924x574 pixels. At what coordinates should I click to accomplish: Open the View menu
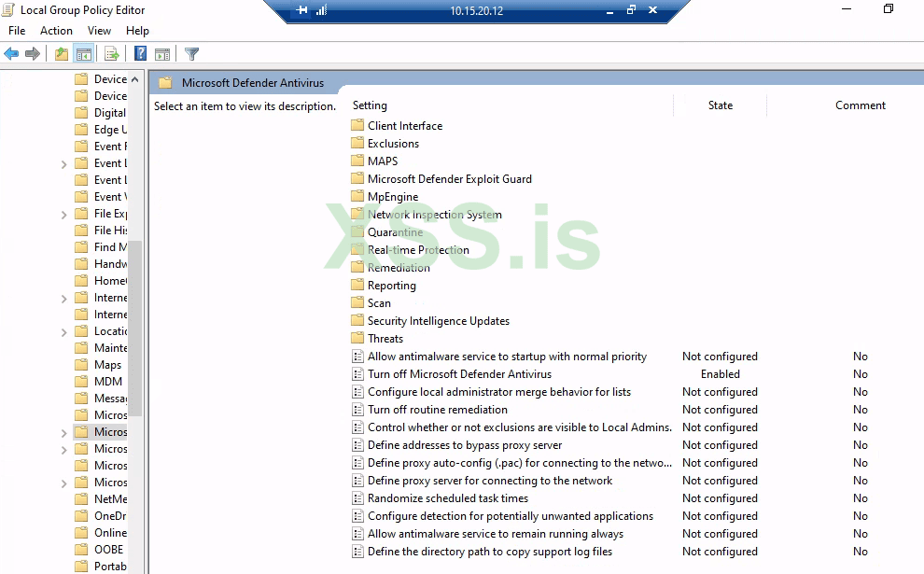tap(99, 31)
